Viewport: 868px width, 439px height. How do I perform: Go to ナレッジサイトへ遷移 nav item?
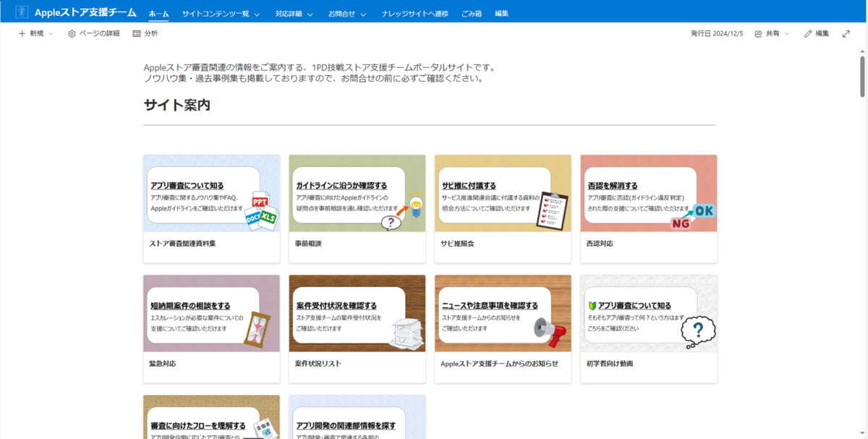coord(415,14)
